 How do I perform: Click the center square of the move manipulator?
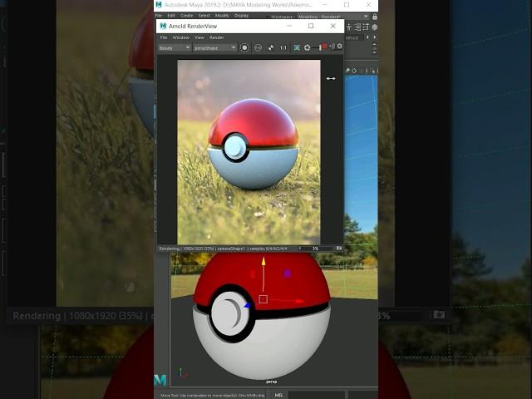[264, 299]
